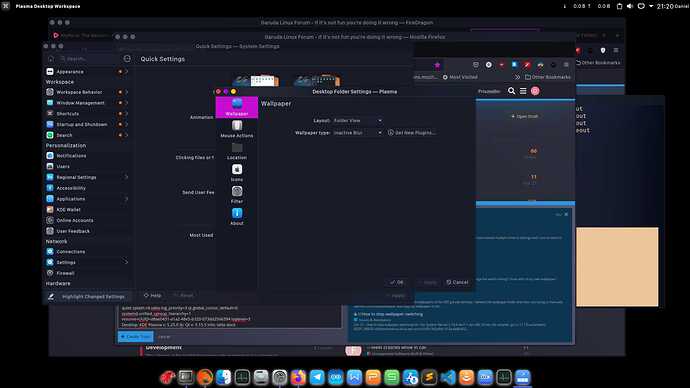Open Sublime Text from the dock
The width and height of the screenshot is (690, 388).
[x=429, y=377]
